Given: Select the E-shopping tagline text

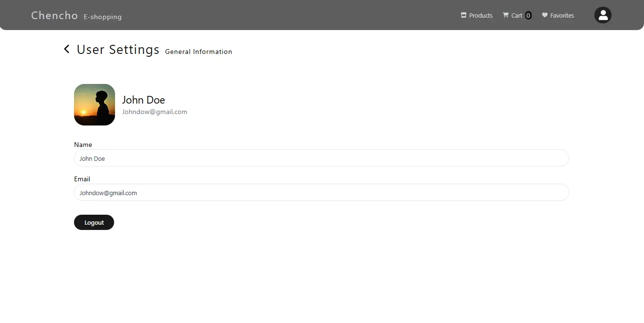Looking at the screenshot, I should point(103,17).
